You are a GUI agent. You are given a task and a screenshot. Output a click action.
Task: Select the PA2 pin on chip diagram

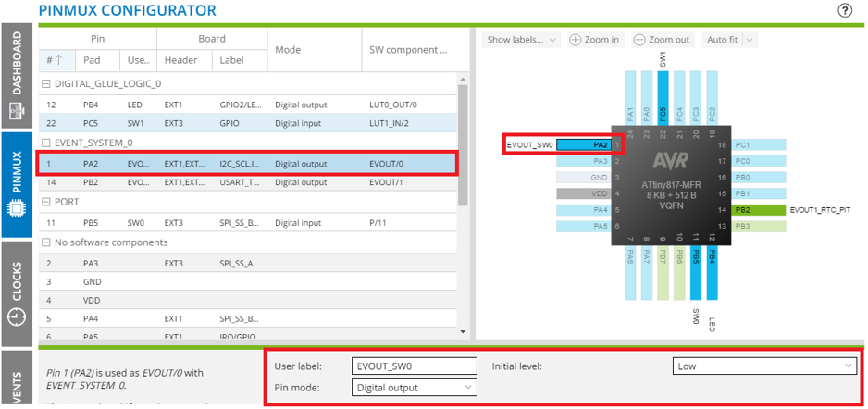pos(585,145)
